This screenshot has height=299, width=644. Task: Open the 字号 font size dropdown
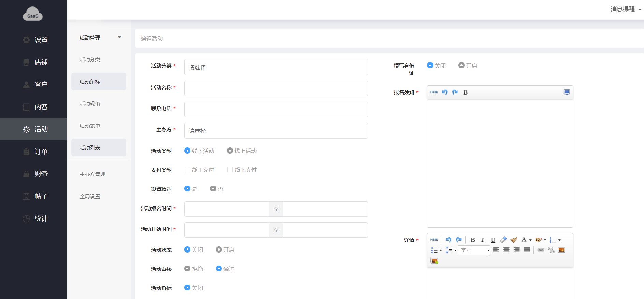pos(488,250)
